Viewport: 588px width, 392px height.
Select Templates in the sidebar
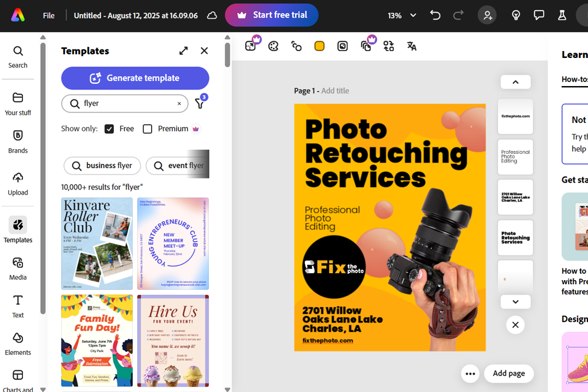click(18, 230)
